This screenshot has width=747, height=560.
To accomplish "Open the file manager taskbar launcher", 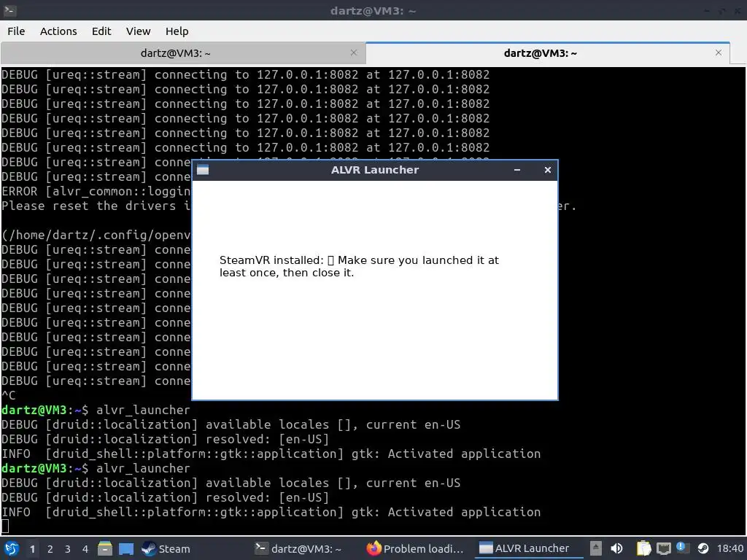I will click(105, 548).
